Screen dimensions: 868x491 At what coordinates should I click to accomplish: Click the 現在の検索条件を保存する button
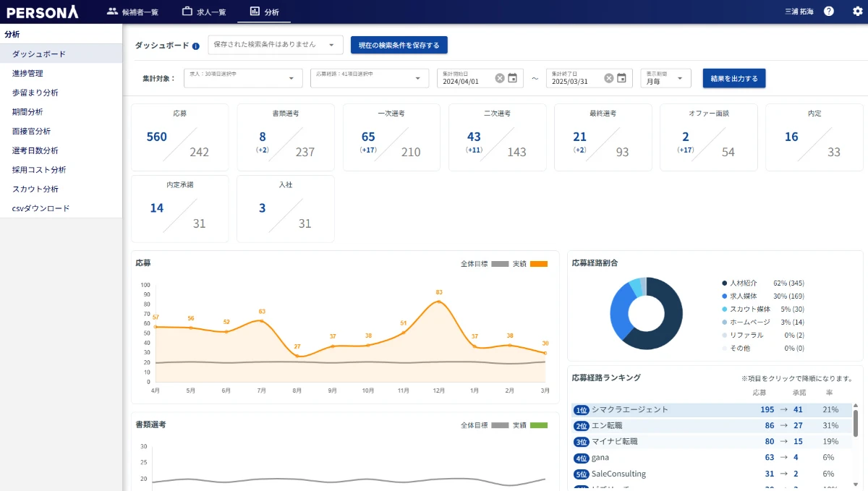[x=399, y=45]
